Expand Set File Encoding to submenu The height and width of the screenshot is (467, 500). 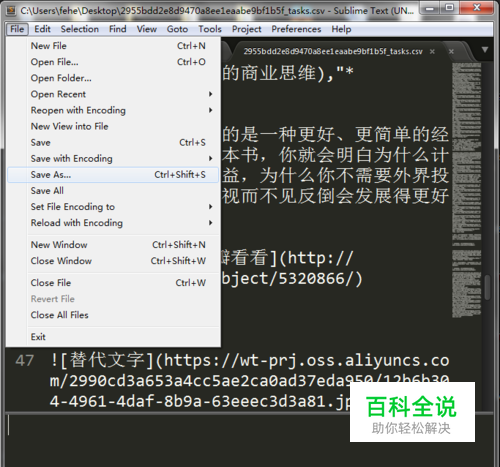point(113,207)
